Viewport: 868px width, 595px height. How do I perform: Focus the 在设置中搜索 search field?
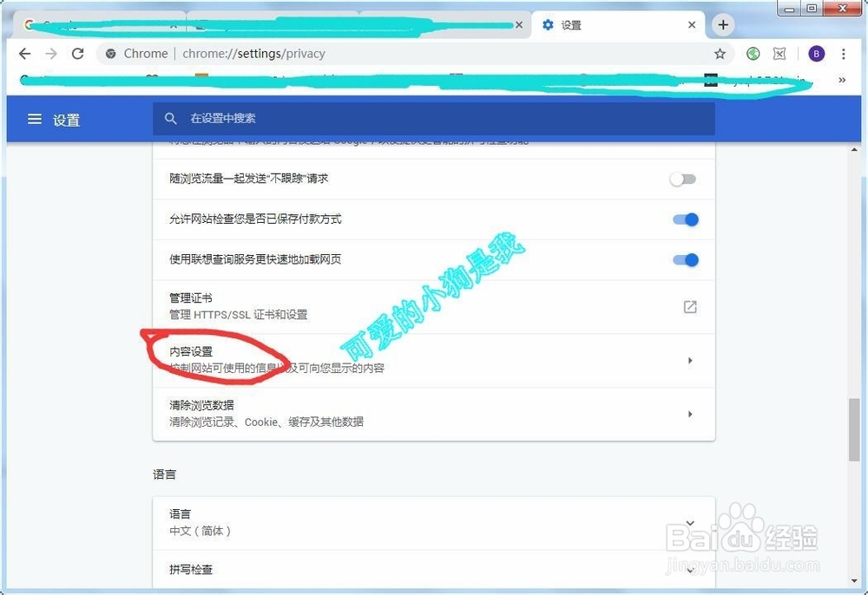tap(433, 118)
